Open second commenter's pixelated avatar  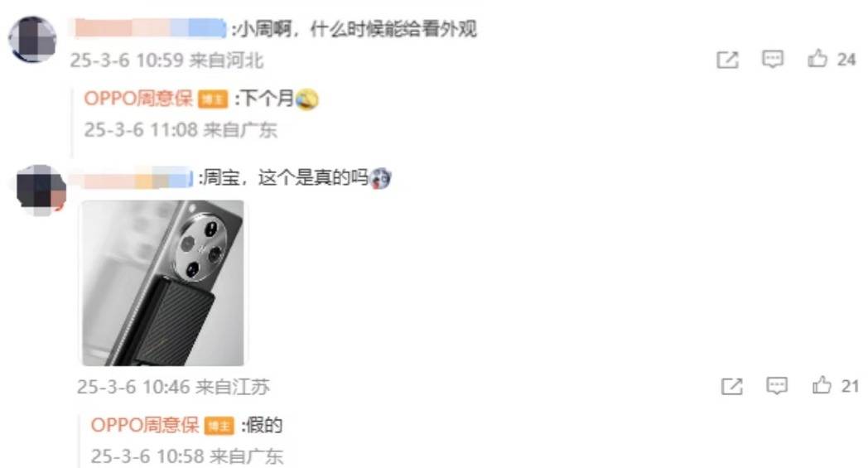[x=41, y=190]
